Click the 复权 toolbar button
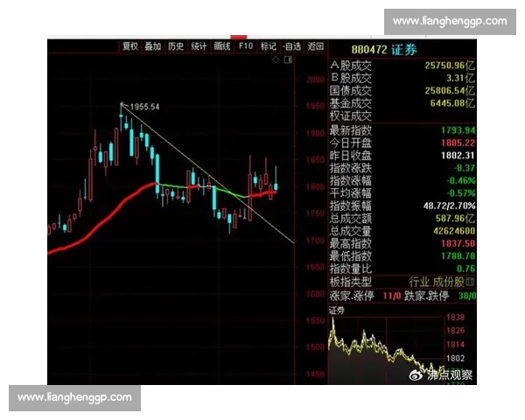 (130, 46)
